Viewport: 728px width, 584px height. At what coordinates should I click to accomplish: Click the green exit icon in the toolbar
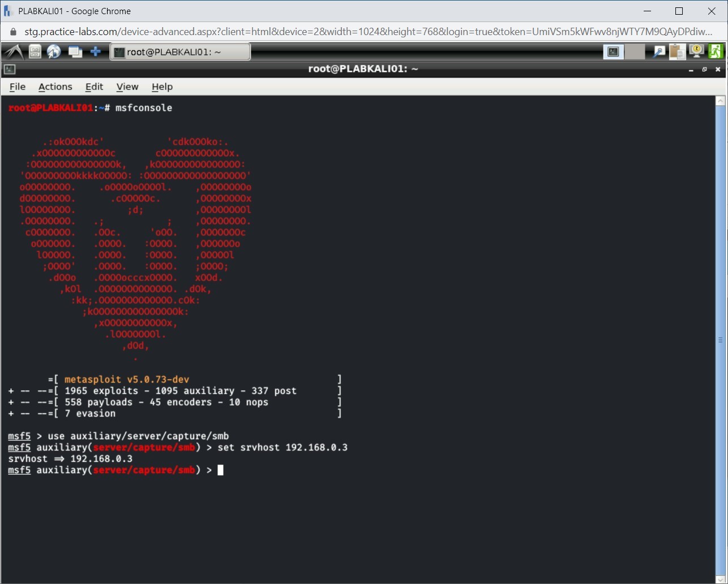click(716, 51)
